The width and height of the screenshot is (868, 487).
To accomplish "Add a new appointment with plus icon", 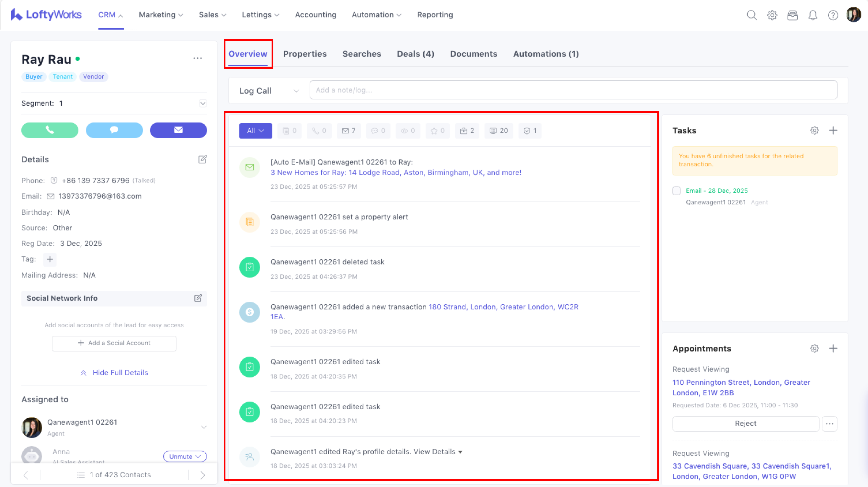I will click(833, 349).
